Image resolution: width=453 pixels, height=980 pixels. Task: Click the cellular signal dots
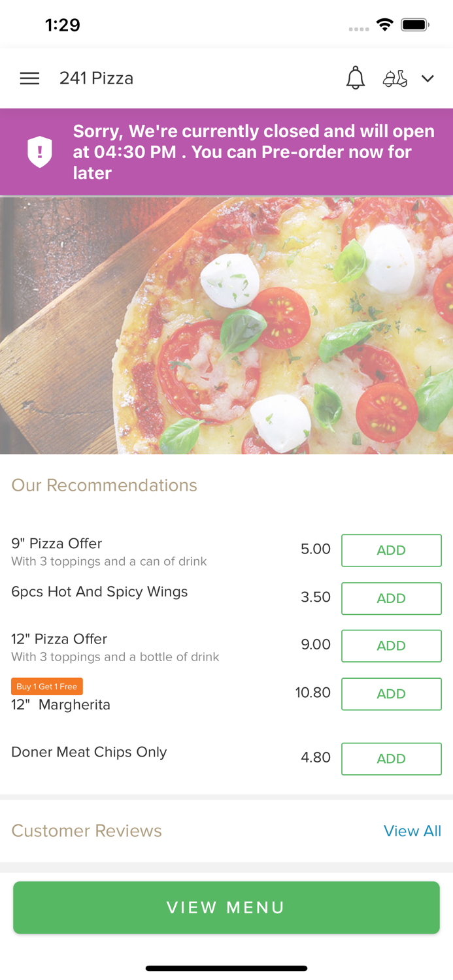pos(359,29)
